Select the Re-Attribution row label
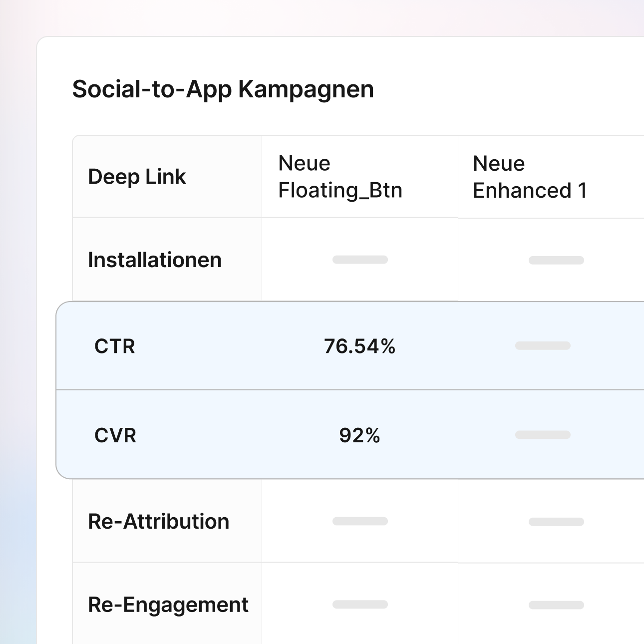This screenshot has height=644, width=644. point(159,521)
